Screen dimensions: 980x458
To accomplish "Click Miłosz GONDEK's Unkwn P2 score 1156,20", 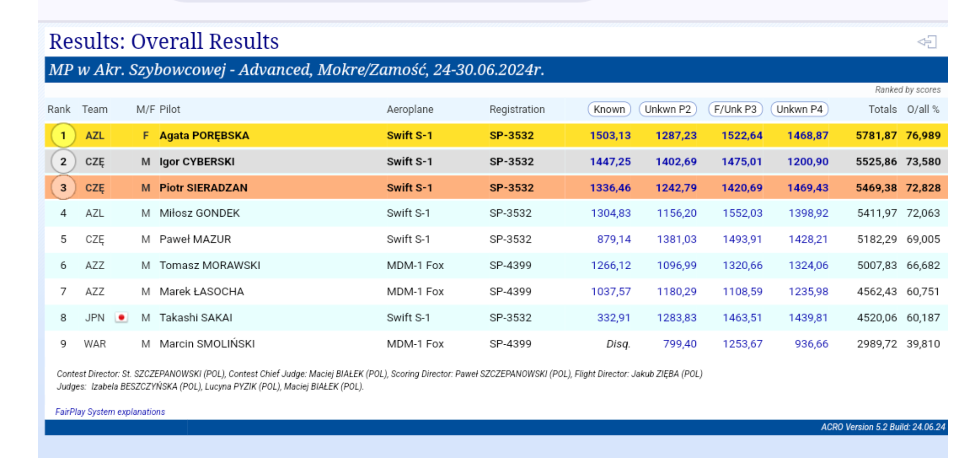I will click(x=677, y=213).
